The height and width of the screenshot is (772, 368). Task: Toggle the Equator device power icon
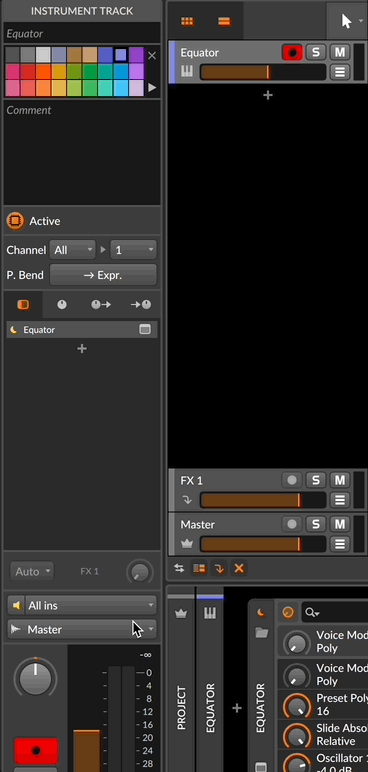coord(261,613)
